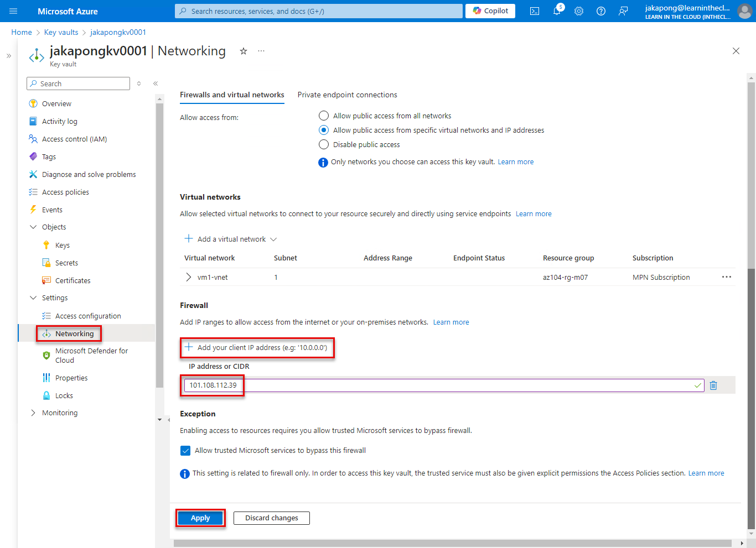Click Apply button
The height and width of the screenshot is (548, 756).
coord(200,518)
